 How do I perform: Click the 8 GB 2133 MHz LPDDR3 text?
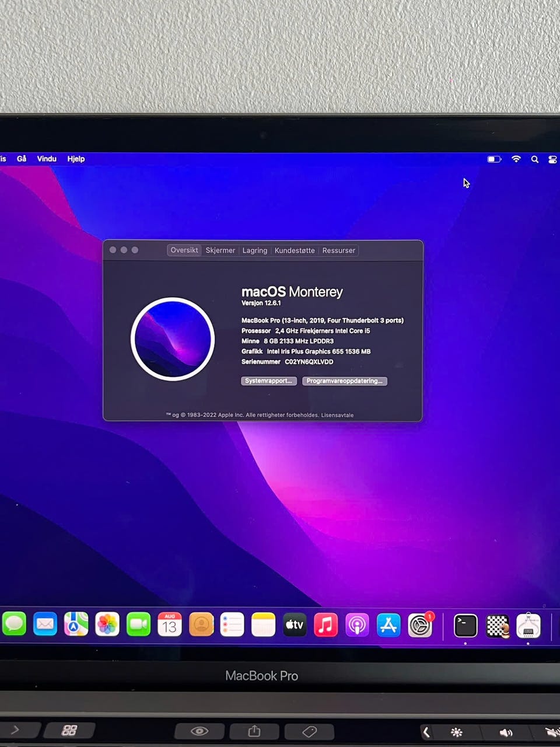pos(299,341)
